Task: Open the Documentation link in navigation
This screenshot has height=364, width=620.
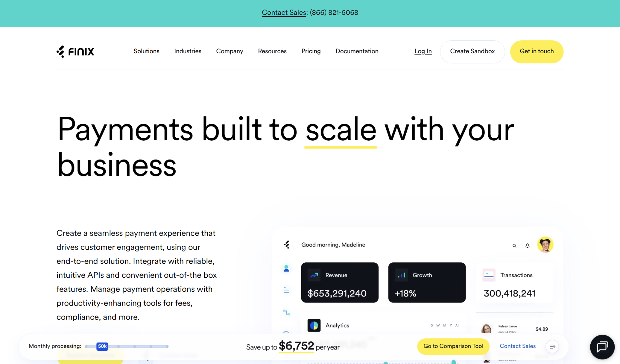Action: 357,51
